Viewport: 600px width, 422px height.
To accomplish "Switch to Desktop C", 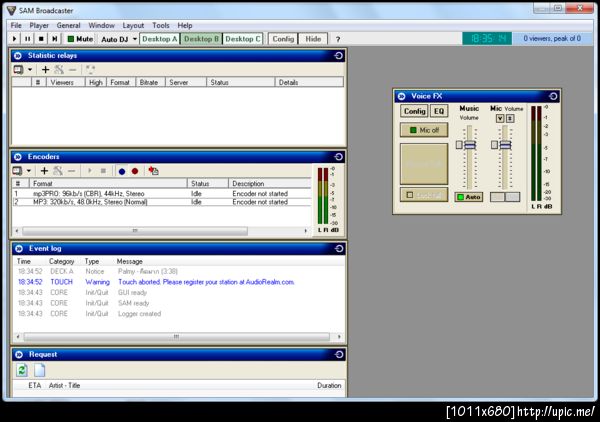I will [x=243, y=39].
